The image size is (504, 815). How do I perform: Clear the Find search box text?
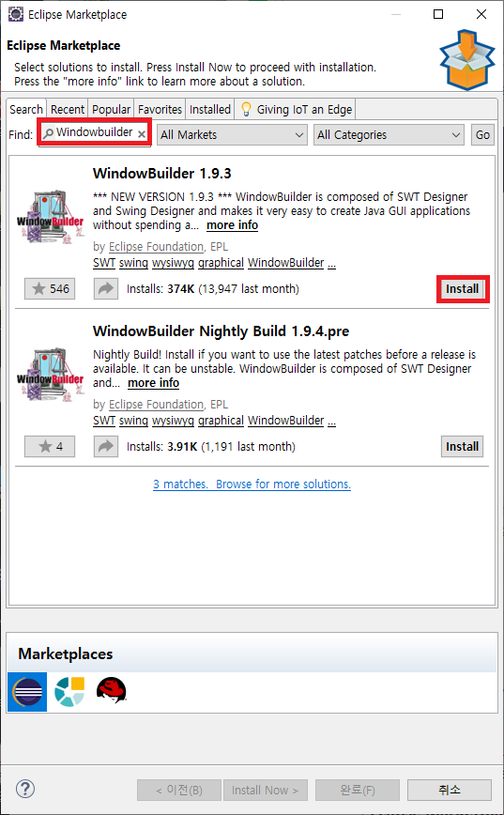142,134
